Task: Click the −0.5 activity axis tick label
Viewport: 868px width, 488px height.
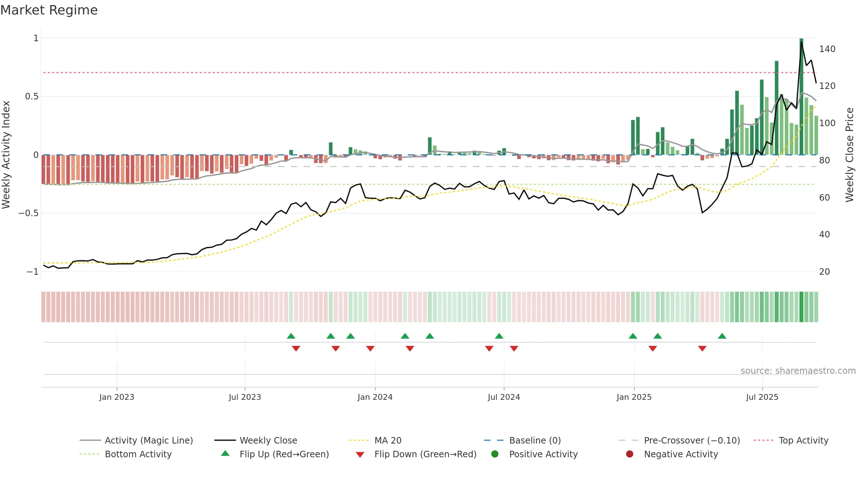Action: coord(29,213)
